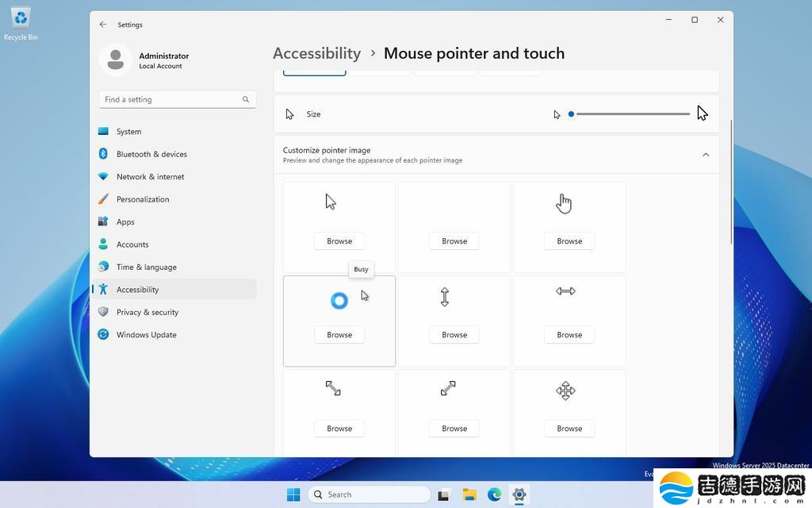This screenshot has width=812, height=508.
Task: Open Microsoft Edge from the taskbar
Action: tap(496, 494)
